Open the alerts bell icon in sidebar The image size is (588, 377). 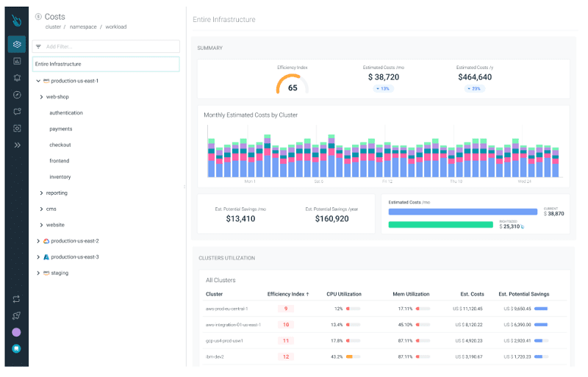pyautogui.click(x=17, y=78)
